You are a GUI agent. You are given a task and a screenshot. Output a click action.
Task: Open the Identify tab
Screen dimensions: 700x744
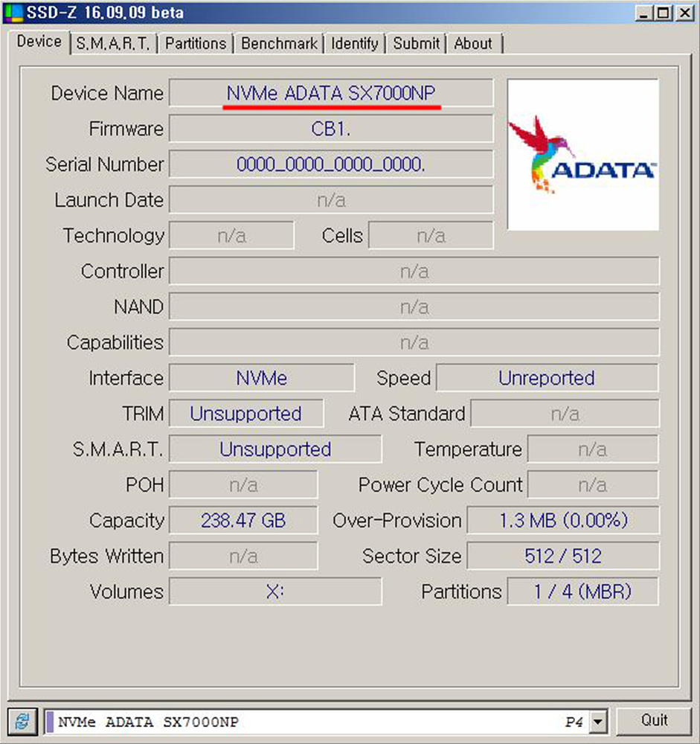tap(355, 43)
